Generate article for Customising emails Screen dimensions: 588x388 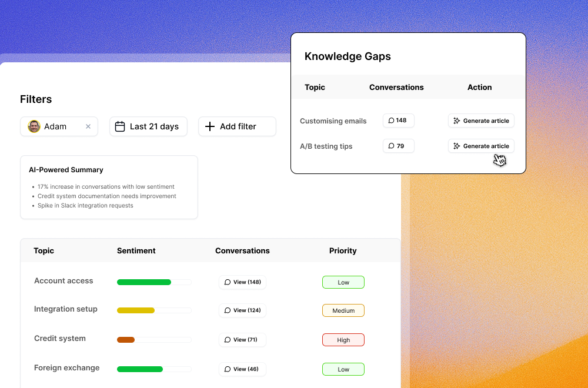(481, 121)
